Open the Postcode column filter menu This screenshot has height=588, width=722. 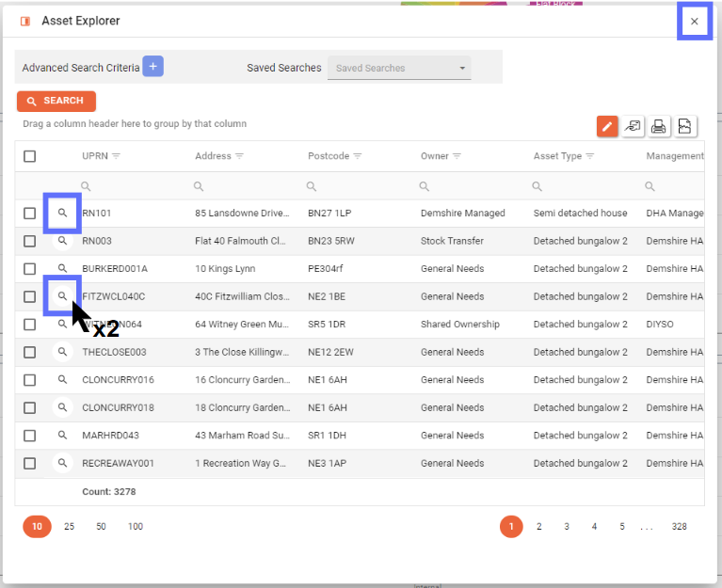click(358, 156)
